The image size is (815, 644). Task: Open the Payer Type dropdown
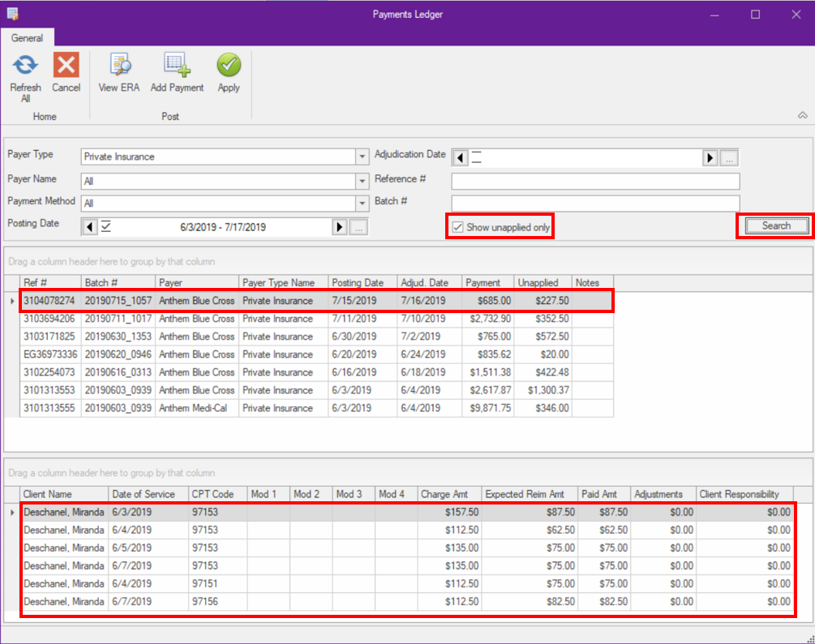[362, 157]
